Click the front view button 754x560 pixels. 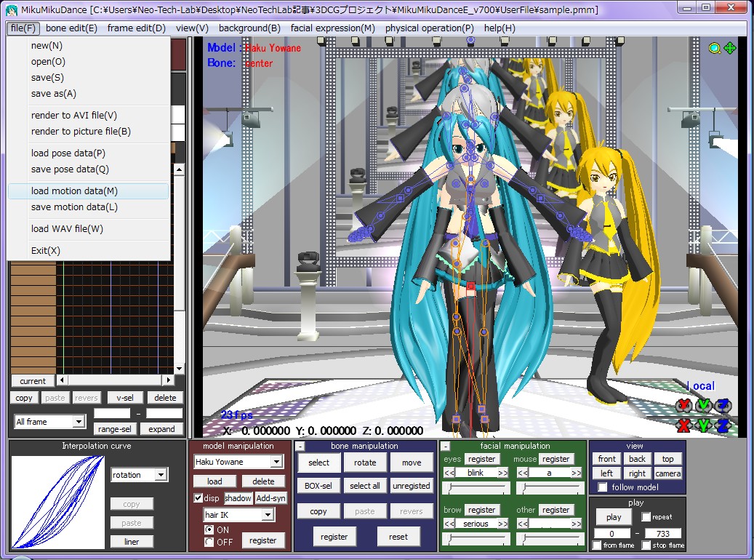(607, 459)
